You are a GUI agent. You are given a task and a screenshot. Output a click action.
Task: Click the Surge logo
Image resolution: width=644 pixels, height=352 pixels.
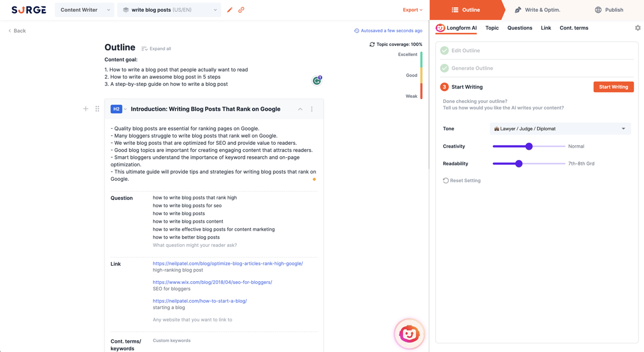point(29,10)
